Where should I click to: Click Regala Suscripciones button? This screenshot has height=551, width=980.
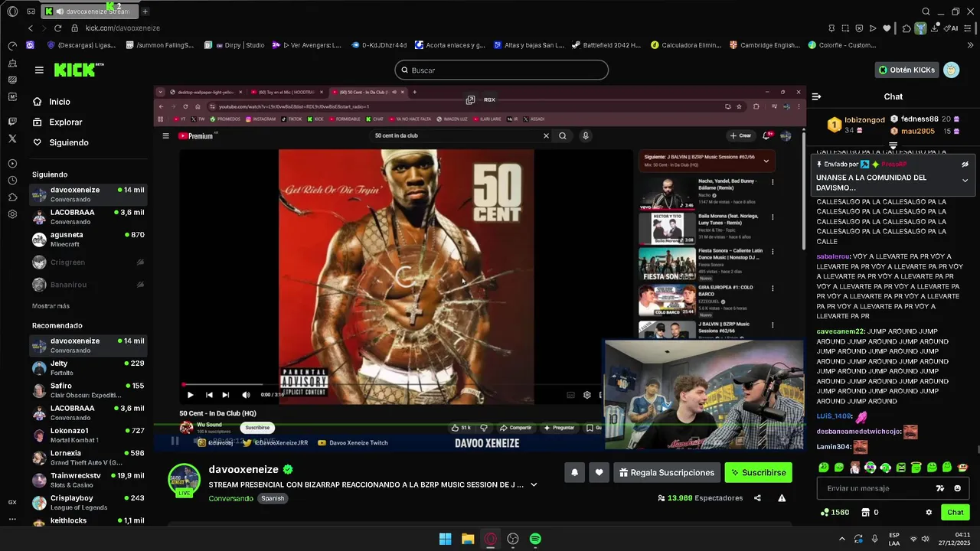click(x=665, y=473)
